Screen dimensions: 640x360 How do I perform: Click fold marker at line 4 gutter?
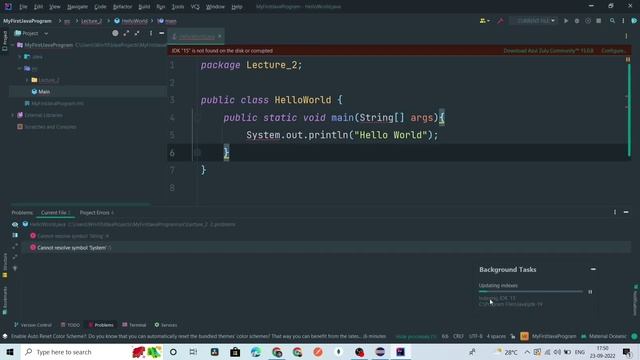[x=198, y=118]
